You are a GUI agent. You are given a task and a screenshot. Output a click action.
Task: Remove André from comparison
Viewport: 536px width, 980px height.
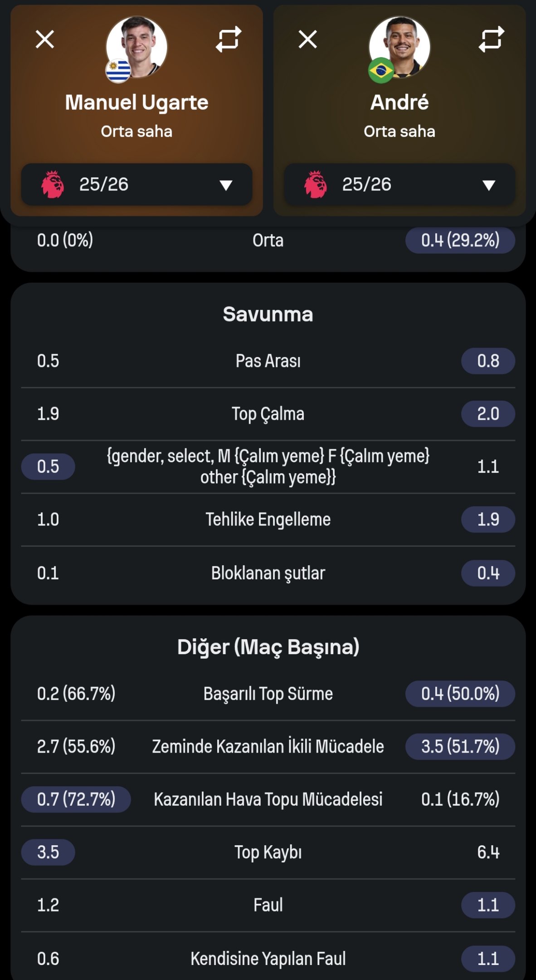[308, 39]
